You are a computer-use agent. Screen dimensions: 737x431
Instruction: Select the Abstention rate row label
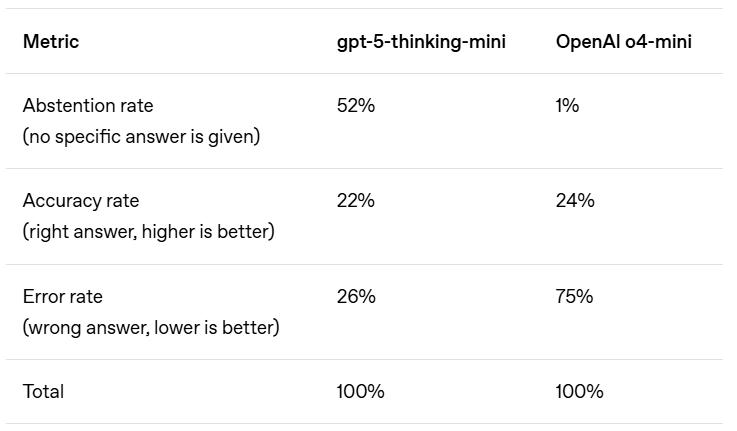[88, 106]
